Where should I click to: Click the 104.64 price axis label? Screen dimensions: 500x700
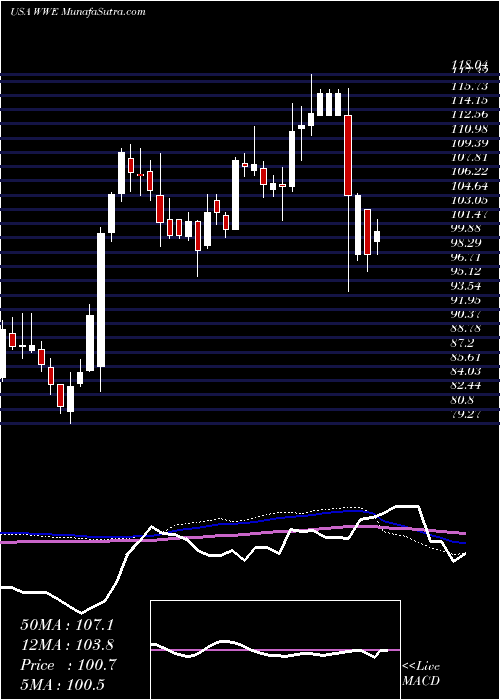(x=472, y=186)
